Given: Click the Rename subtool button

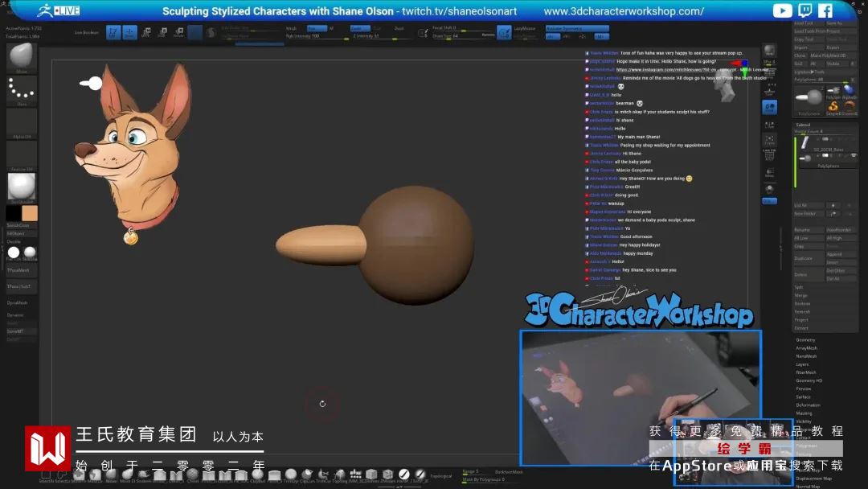Looking at the screenshot, I should coord(809,230).
